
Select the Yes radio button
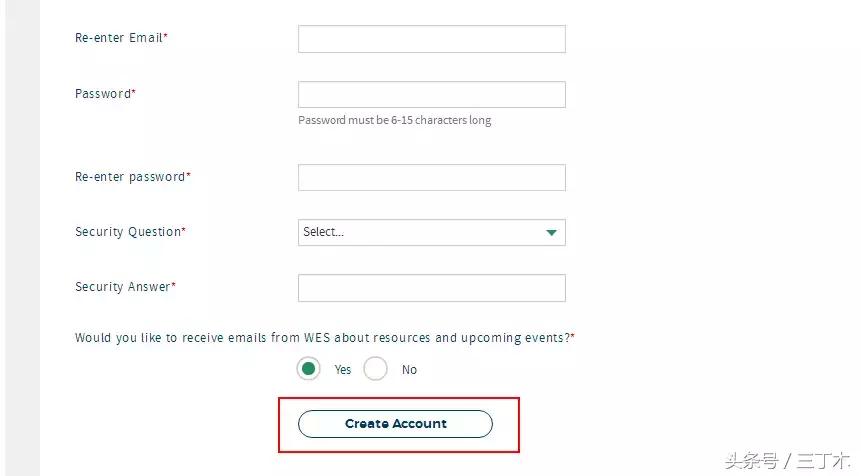tap(310, 369)
